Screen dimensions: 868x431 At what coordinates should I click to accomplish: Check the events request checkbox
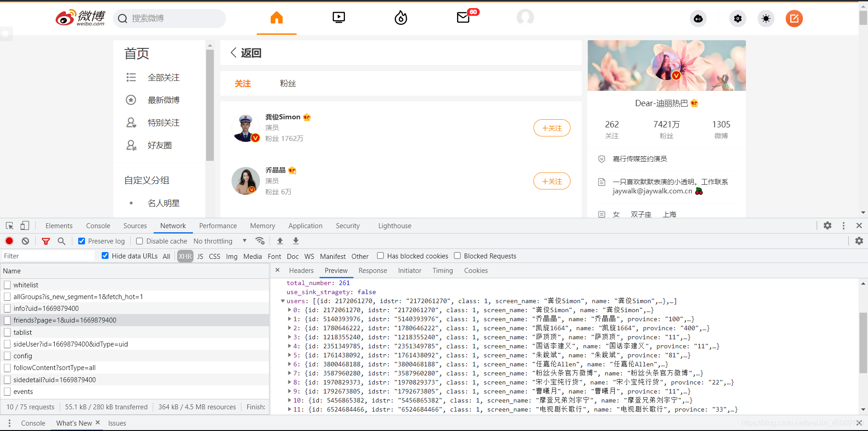point(7,391)
